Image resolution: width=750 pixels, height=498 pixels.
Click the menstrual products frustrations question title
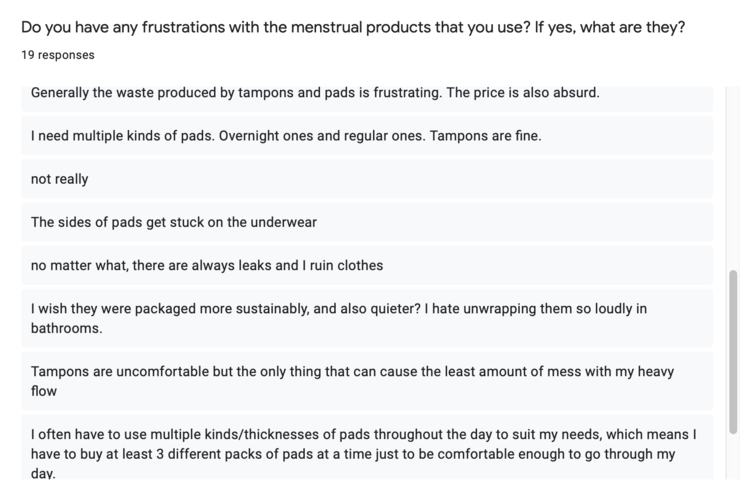352,27
